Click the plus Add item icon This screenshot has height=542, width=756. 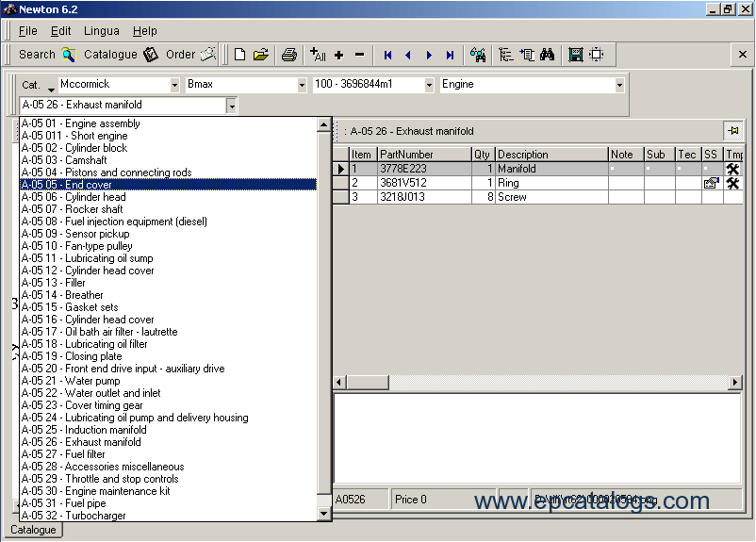(339, 55)
